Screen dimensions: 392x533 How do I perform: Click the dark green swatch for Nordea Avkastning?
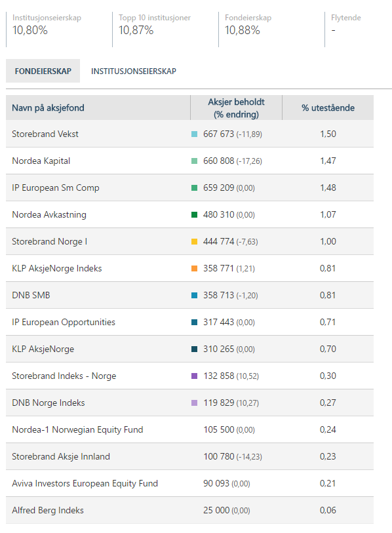click(195, 215)
